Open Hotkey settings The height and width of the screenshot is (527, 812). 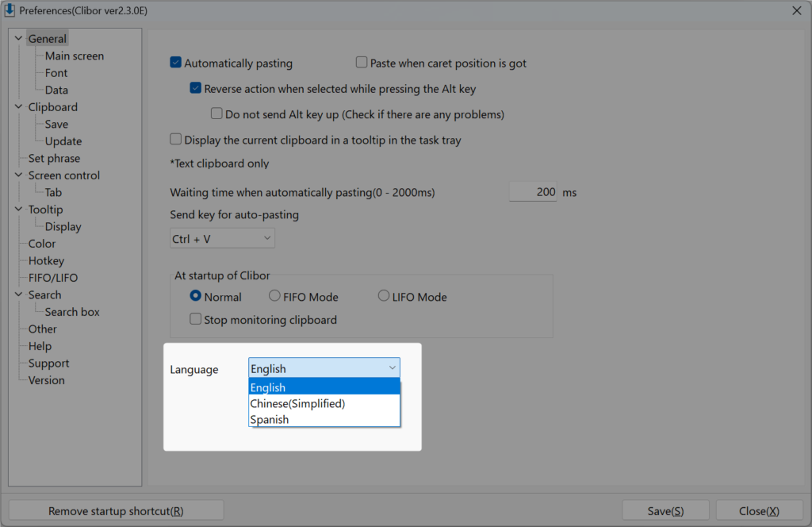tap(47, 260)
